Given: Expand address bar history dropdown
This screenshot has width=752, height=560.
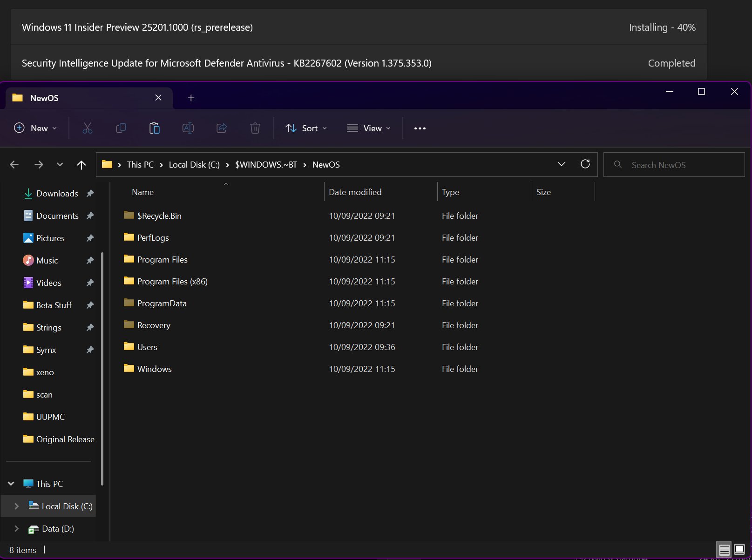Looking at the screenshot, I should pyautogui.click(x=562, y=164).
